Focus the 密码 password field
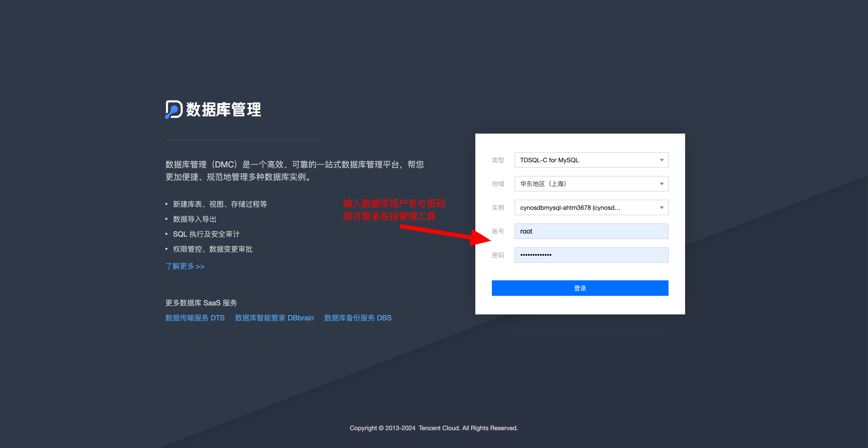This screenshot has height=448, width=868. [591, 255]
